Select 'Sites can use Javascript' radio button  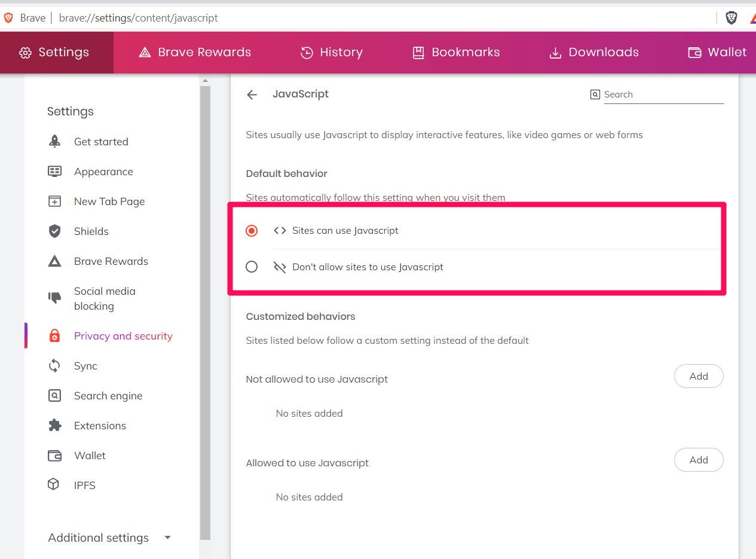click(x=252, y=231)
